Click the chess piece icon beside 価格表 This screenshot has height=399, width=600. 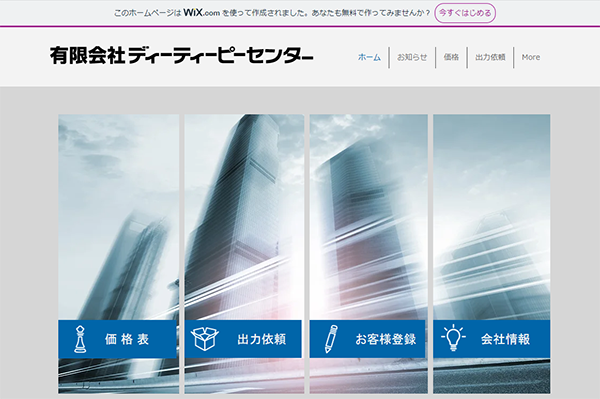(80, 339)
